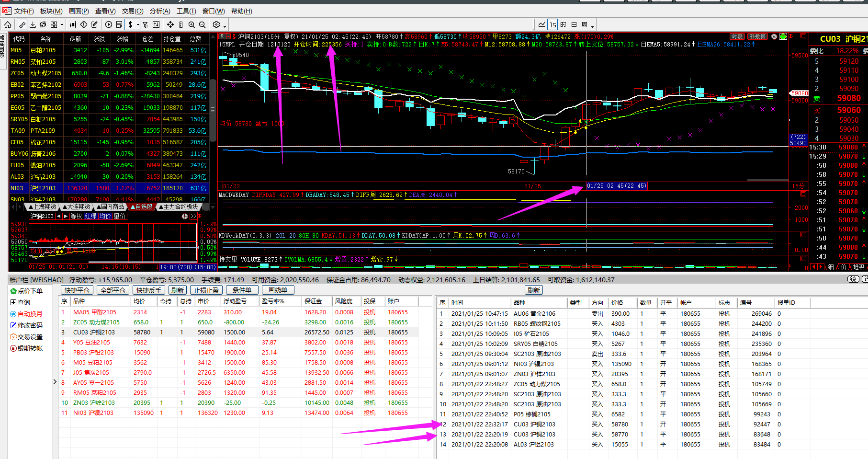Click the 快捷反手 button
868x459 pixels.
pyautogui.click(x=149, y=290)
